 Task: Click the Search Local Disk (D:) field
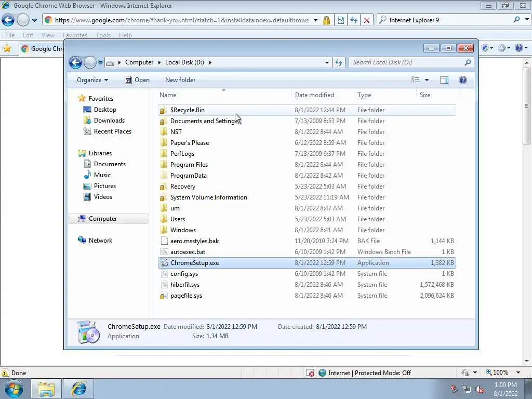coord(411,62)
